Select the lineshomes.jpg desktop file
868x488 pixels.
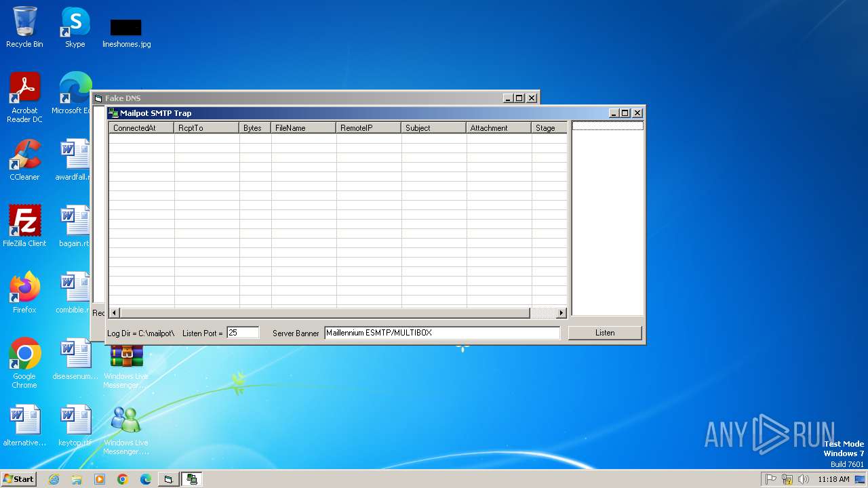(x=126, y=33)
